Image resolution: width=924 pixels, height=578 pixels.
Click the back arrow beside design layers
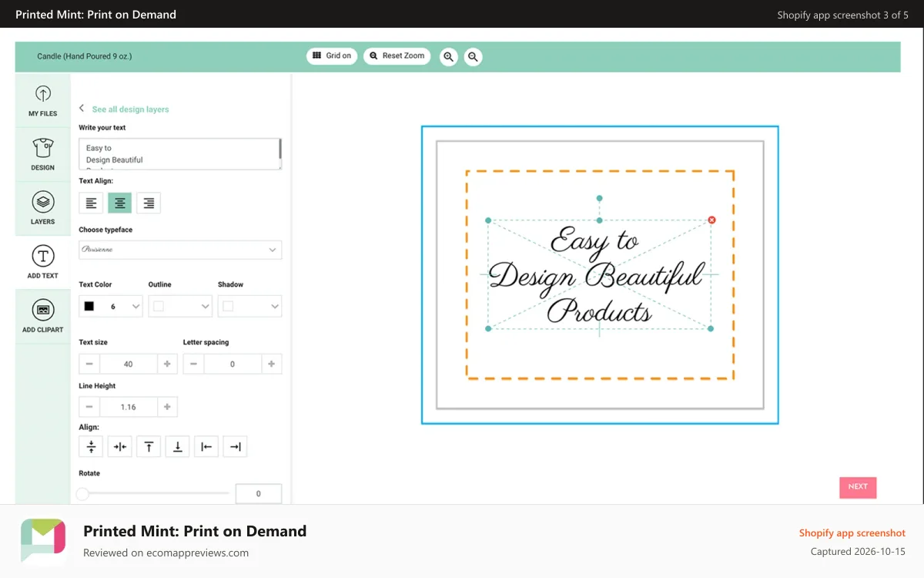[x=82, y=109]
